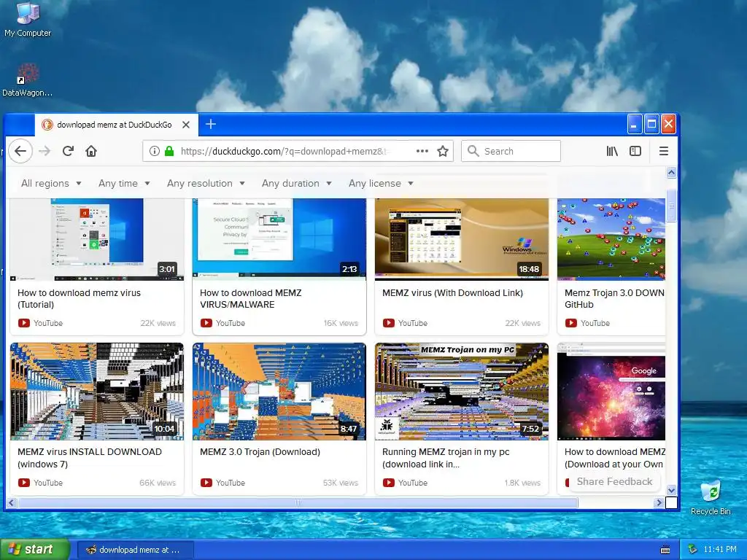747x560 pixels.
Task: Click YouTube icon under Memz Trojan 3.0 GitHub
Action: [571, 323]
